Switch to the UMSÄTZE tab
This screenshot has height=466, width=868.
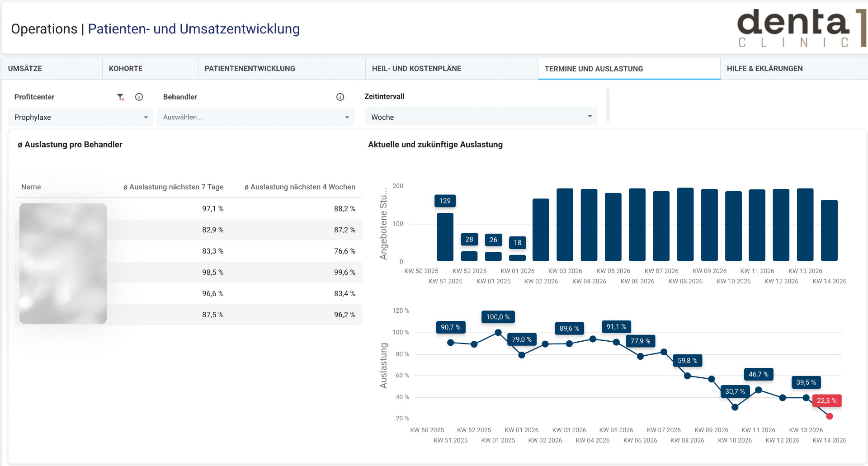click(x=52, y=68)
